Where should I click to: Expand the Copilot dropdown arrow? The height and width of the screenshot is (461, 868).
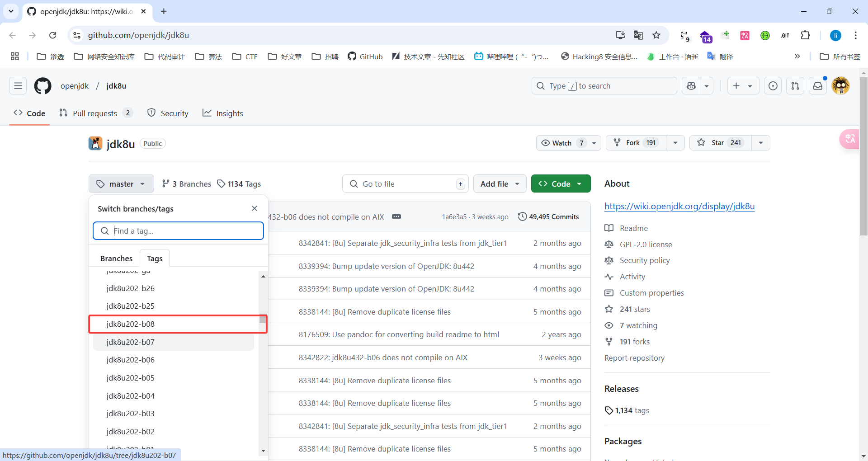point(707,86)
